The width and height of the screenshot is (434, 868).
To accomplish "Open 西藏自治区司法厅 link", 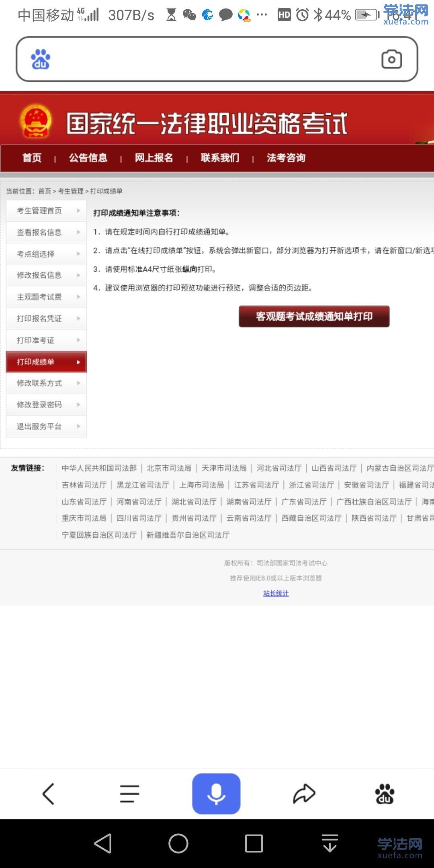I will point(311,518).
